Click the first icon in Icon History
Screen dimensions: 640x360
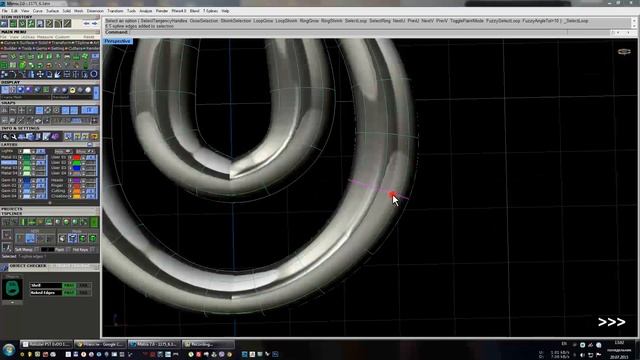pos(4,24)
